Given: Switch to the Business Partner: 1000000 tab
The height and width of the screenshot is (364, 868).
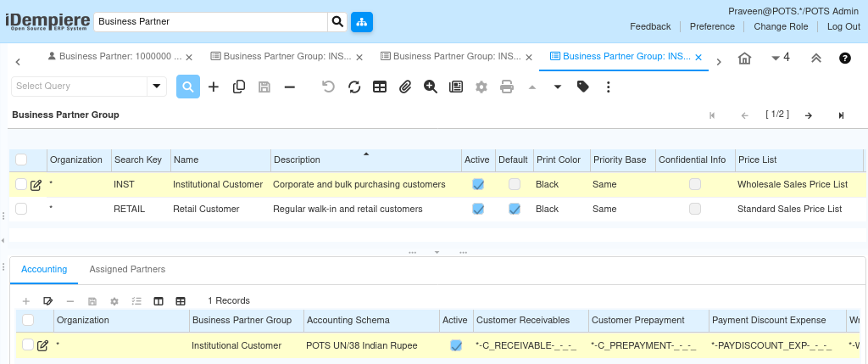Looking at the screenshot, I should [x=120, y=56].
